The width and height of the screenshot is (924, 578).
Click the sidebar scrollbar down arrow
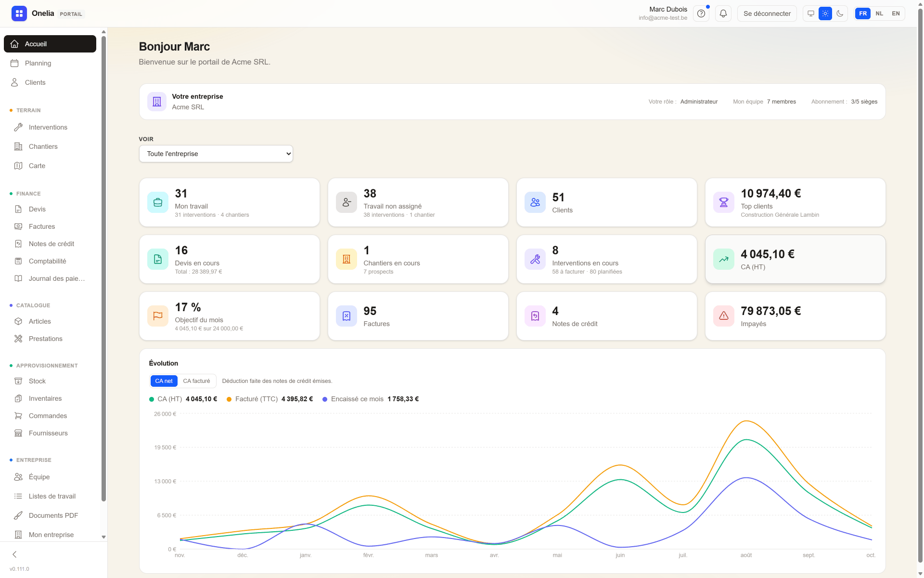point(103,537)
